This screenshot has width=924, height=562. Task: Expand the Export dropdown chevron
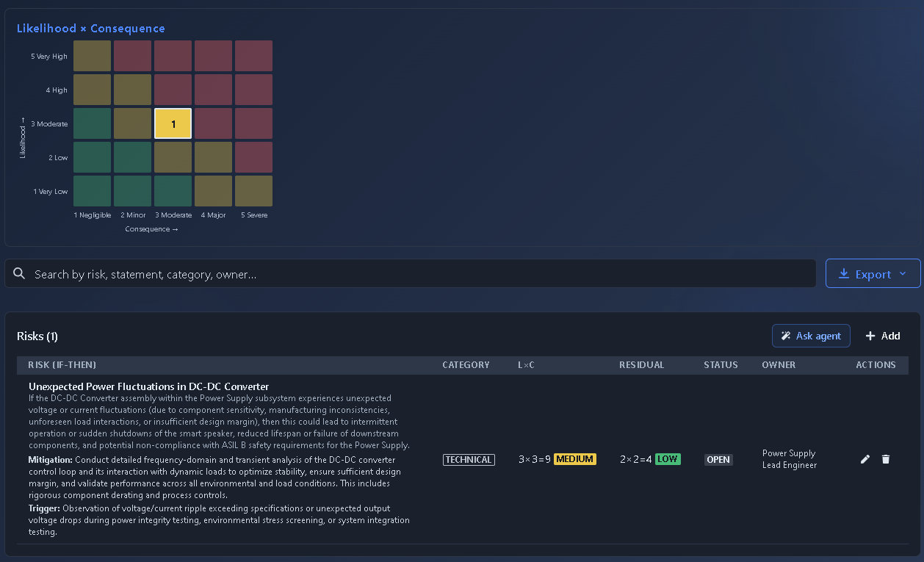(x=903, y=274)
